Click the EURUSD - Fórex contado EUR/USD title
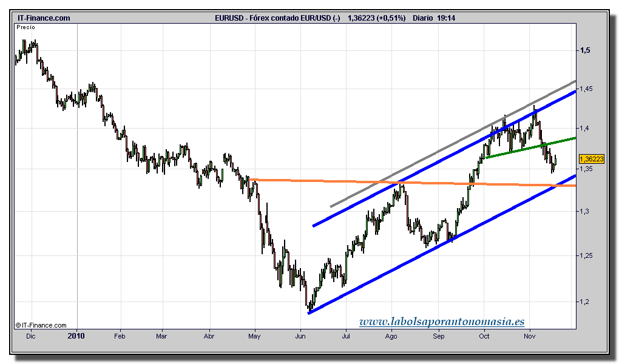The width and height of the screenshot is (619, 364). click(x=277, y=18)
